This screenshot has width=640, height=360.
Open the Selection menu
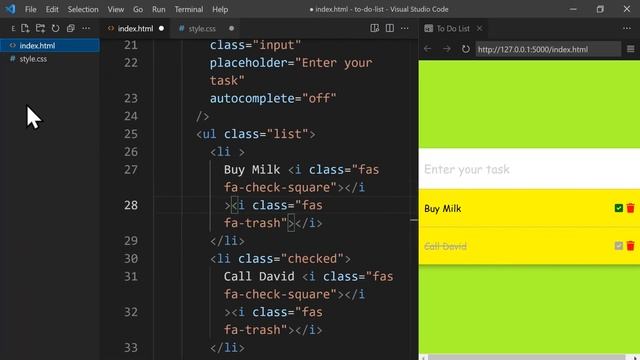[83, 9]
